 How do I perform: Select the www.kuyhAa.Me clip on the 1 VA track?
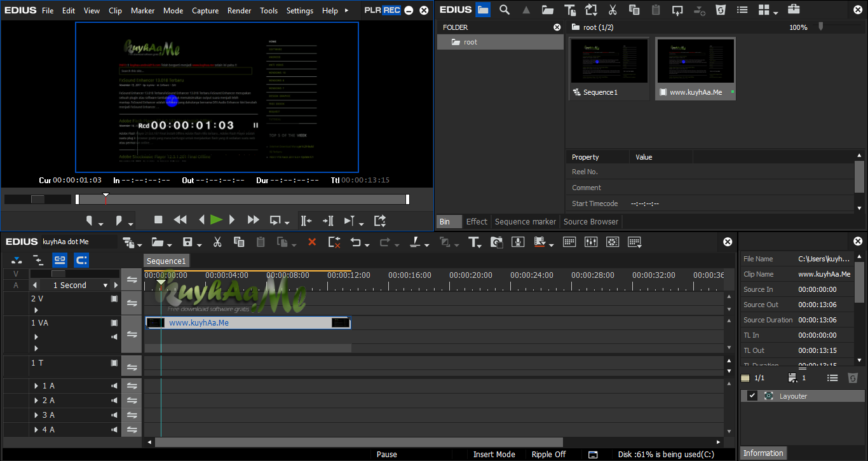click(x=248, y=322)
